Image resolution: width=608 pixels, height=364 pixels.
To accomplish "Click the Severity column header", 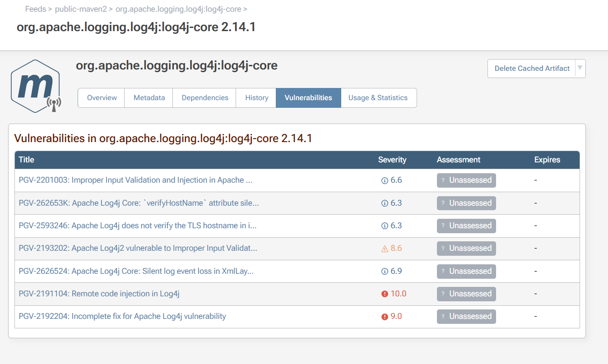I will point(392,160).
